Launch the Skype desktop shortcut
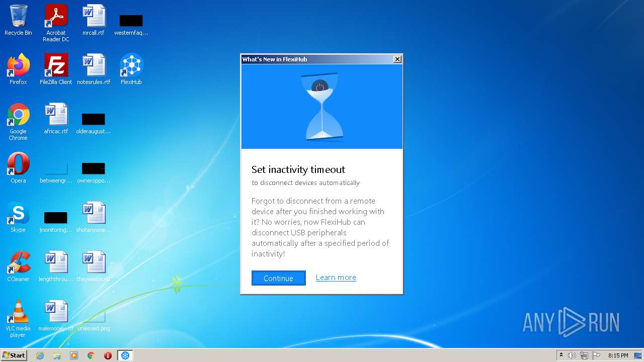 (x=18, y=217)
